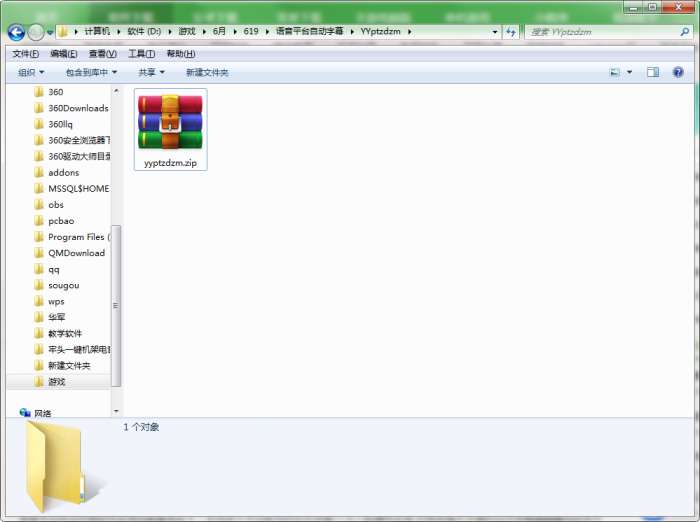This screenshot has height=522, width=700.
Task: Open the 文件(F) menu
Action: [x=25, y=54]
